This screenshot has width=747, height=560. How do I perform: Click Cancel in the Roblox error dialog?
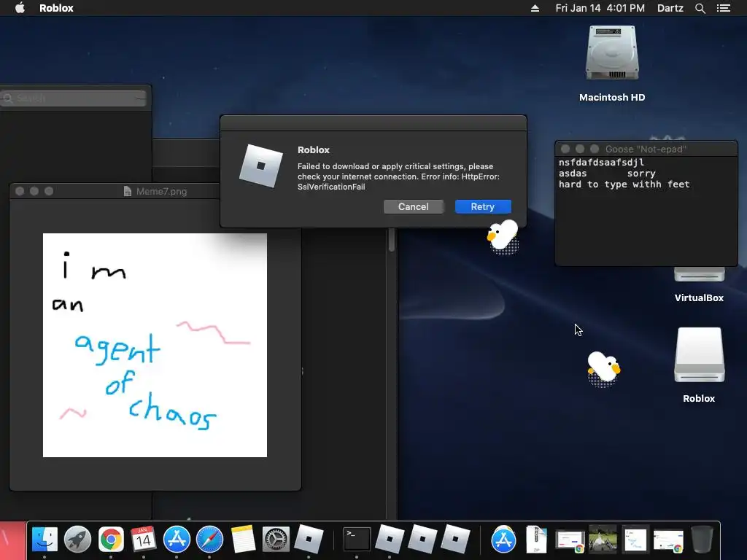click(413, 206)
